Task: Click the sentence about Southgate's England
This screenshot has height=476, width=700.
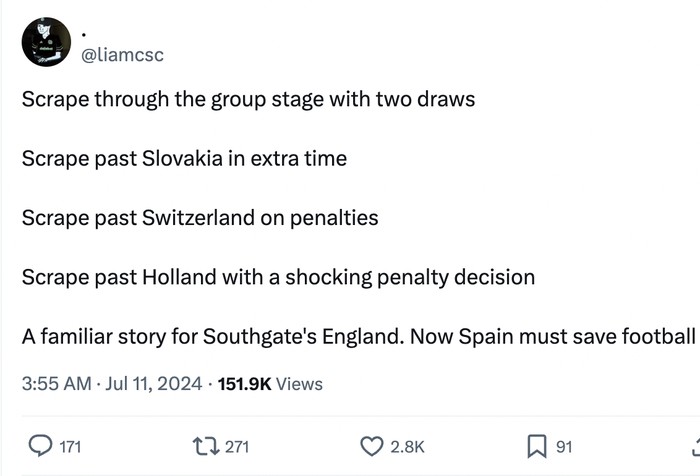Action: [358, 335]
